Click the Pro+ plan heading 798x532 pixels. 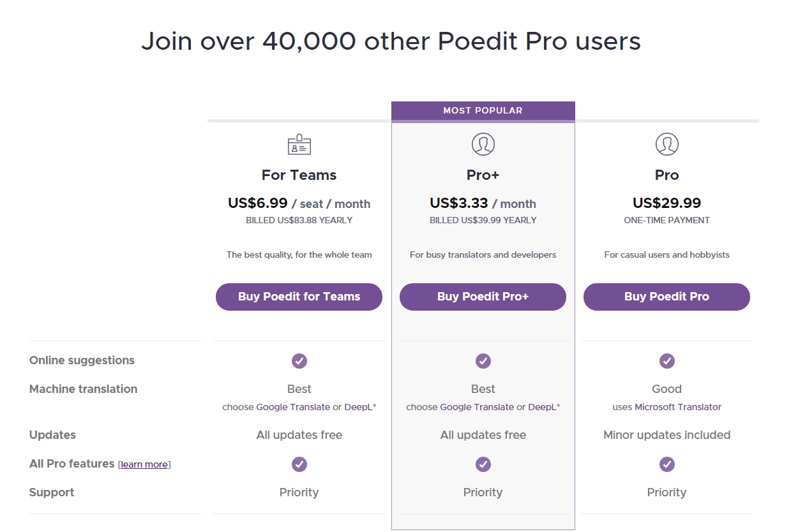point(483,175)
